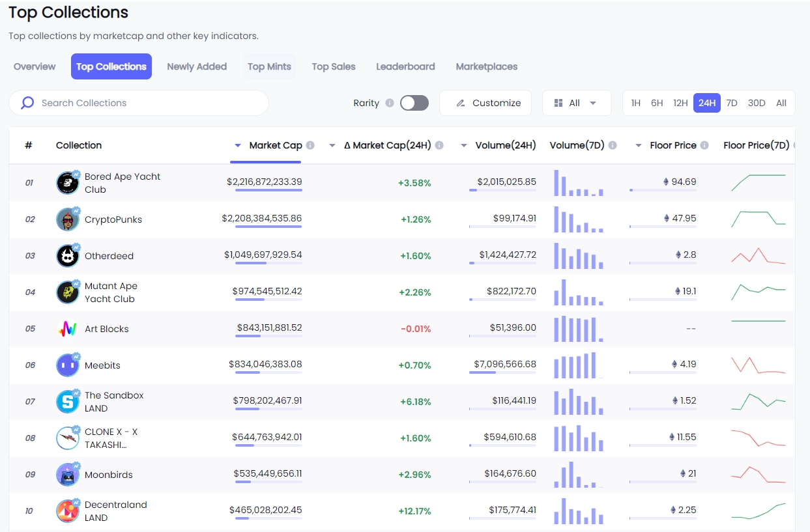810x532 pixels.
Task: Click the Volume(7D) bar chart for CryptoPunks
Action: pos(579,219)
